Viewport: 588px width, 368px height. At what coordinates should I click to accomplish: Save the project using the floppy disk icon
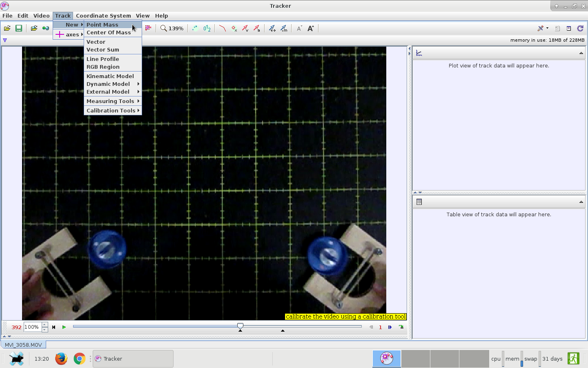[19, 28]
